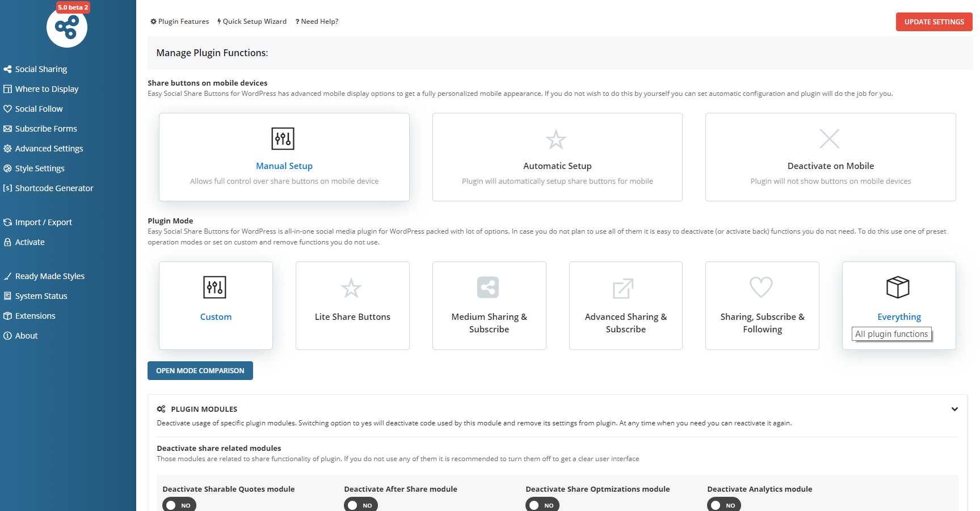The width and height of the screenshot is (980, 511).
Task: Click the Automatic Setup star icon
Action: click(x=557, y=138)
